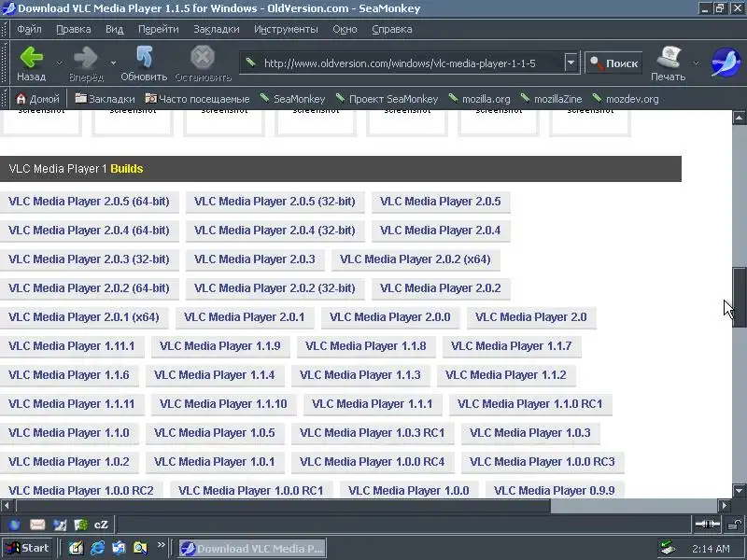The image size is (747, 560).
Task: Open the Вид menu
Action: point(114,29)
